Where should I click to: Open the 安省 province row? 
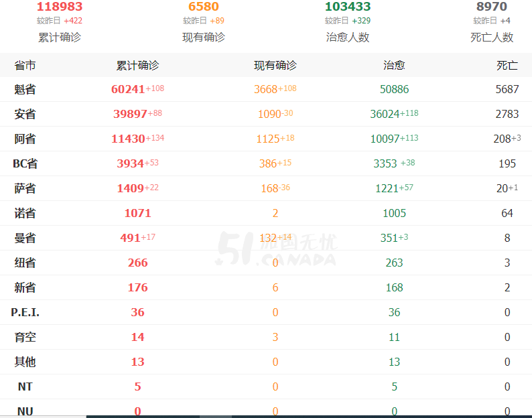[266, 114]
